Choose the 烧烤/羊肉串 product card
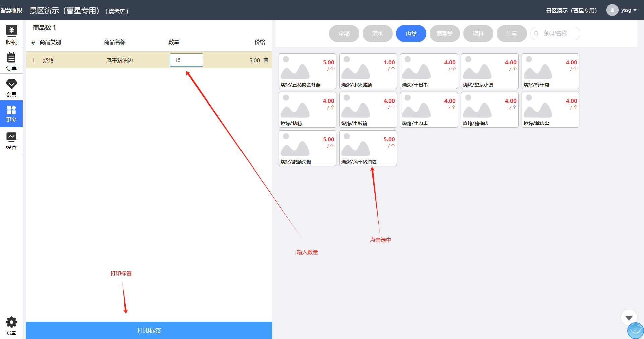Viewport: 644px width, 339px height. (550, 110)
